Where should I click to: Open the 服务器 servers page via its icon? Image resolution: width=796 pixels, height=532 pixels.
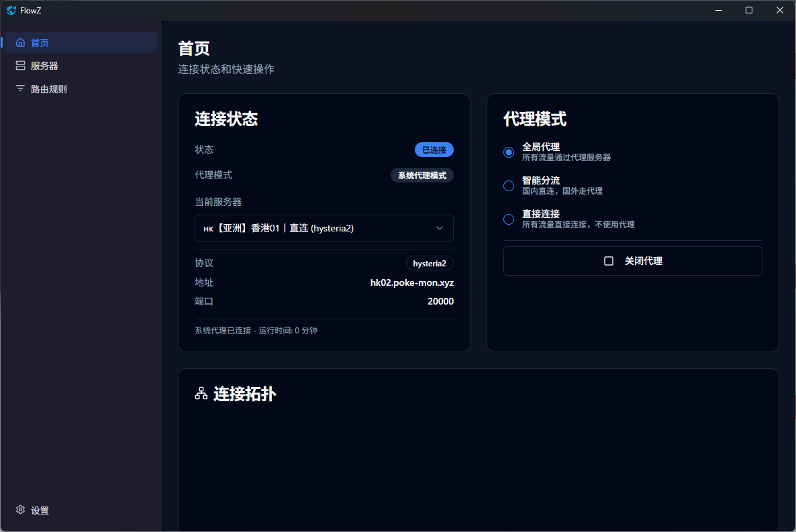pyautogui.click(x=20, y=65)
